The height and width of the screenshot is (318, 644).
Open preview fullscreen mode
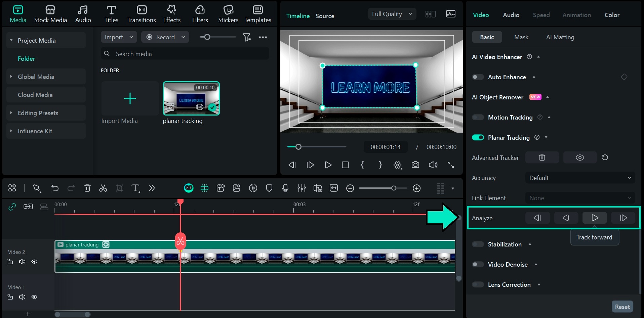coord(451,165)
